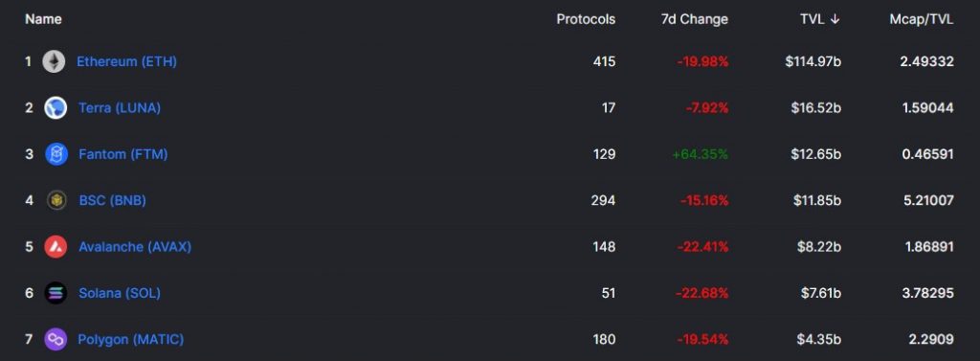Sort by TVL column header
980x361 pixels.
click(x=812, y=19)
